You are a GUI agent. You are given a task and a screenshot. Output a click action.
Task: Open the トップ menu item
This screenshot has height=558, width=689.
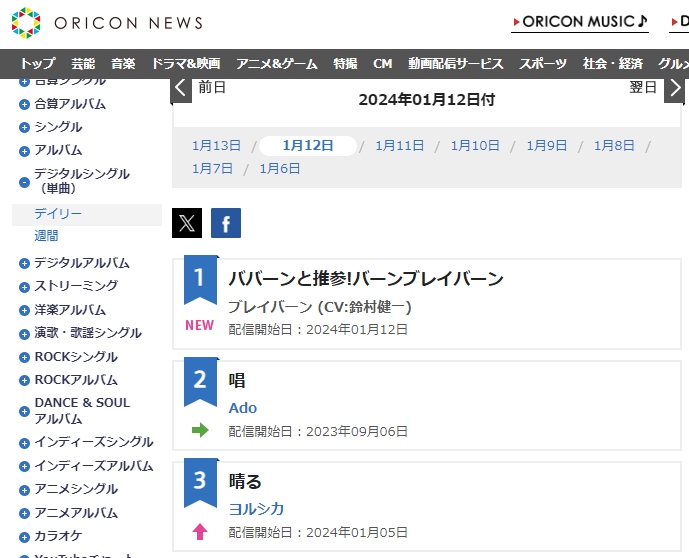38,64
